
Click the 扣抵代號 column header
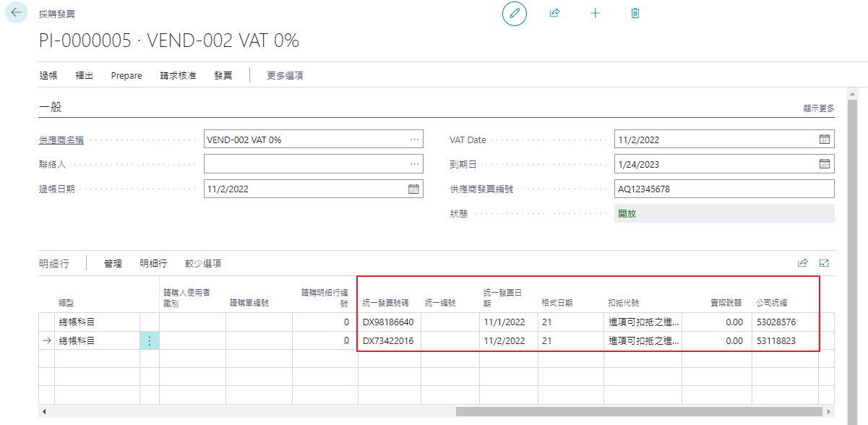624,303
